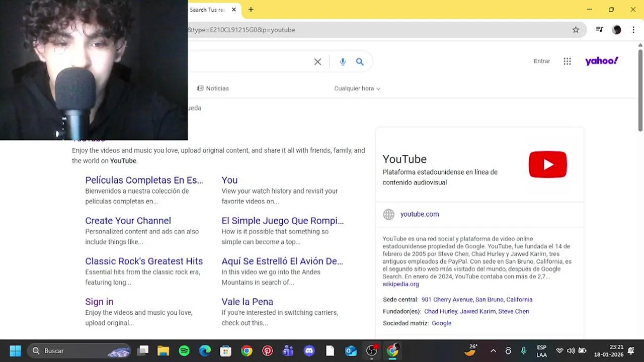Open the Sign in sitelink

point(99,302)
